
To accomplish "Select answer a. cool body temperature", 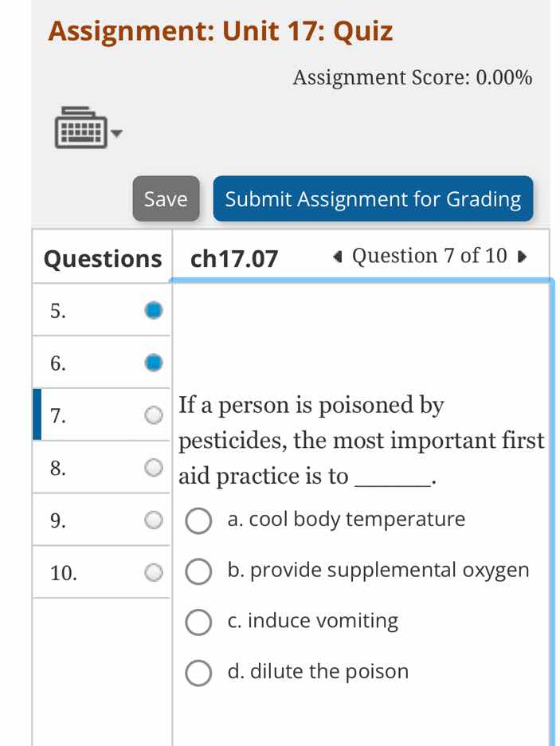I will pyautogui.click(x=198, y=521).
